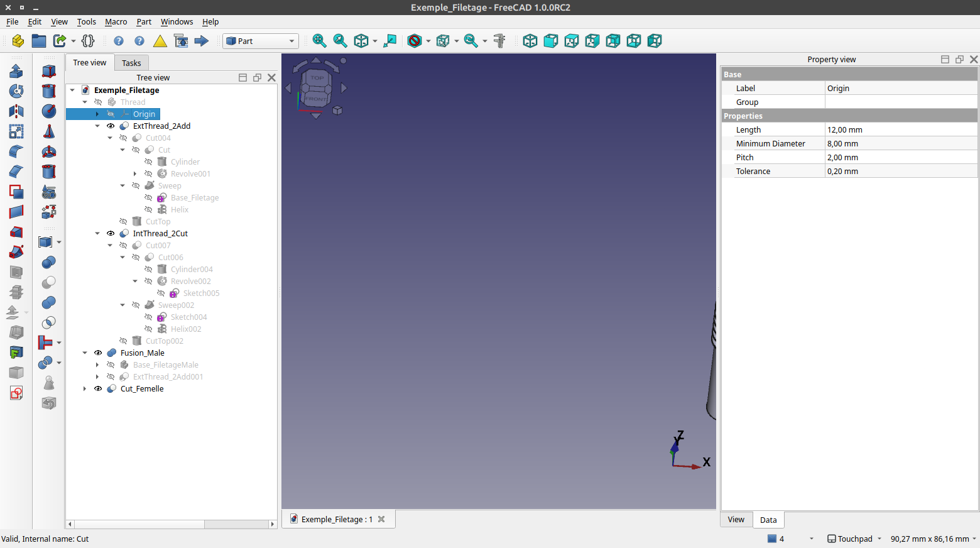This screenshot has width=980, height=548.
Task: Select the Revolve tool icon
Action: coord(16,91)
